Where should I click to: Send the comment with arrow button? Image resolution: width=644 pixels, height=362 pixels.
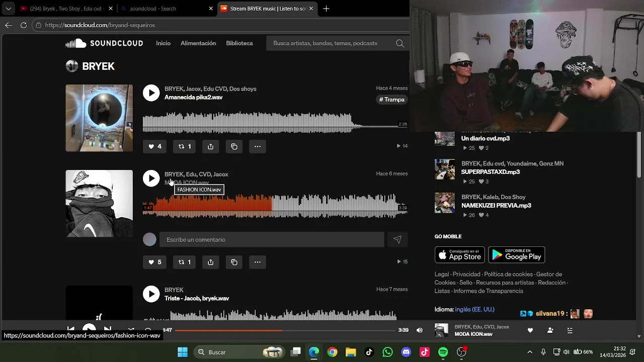[397, 240]
